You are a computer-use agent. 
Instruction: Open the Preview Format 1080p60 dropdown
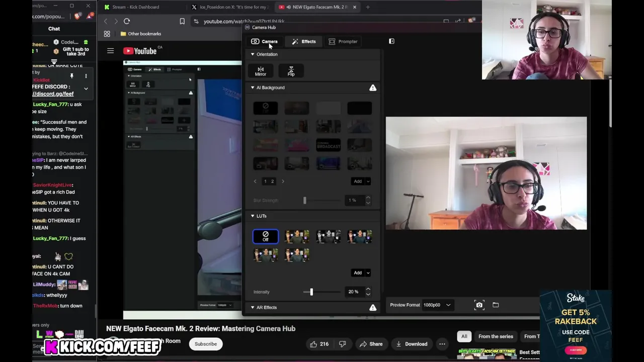click(437, 305)
